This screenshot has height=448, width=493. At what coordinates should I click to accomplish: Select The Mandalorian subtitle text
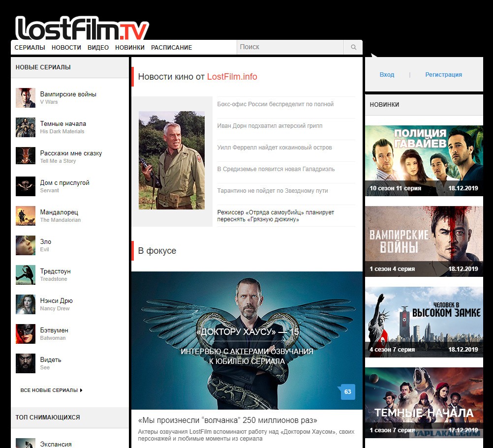(61, 220)
